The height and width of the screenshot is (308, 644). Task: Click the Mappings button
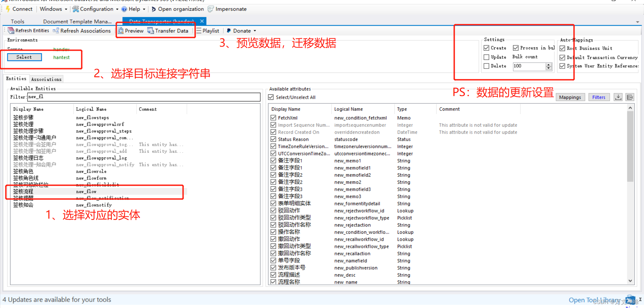pyautogui.click(x=570, y=97)
